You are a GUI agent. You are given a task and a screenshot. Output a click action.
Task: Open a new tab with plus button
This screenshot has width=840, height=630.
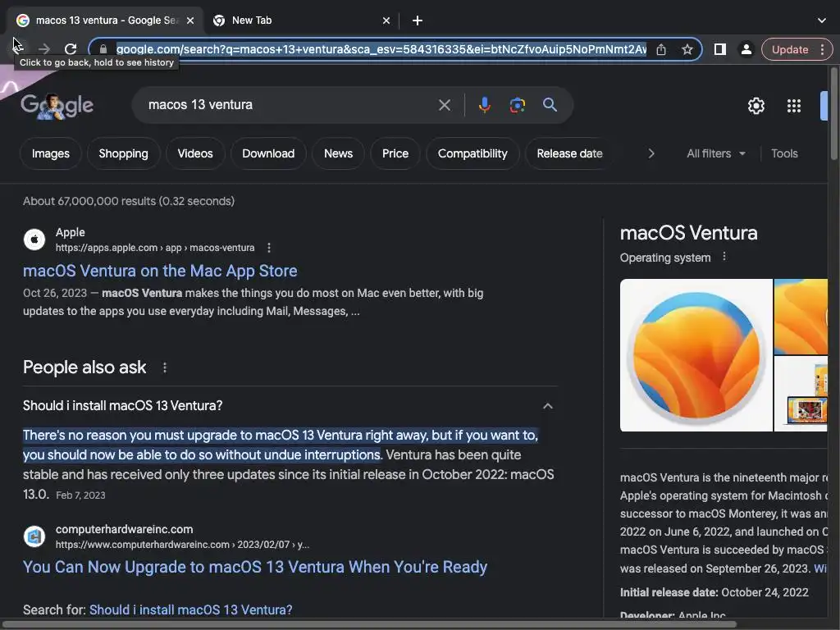click(x=418, y=21)
